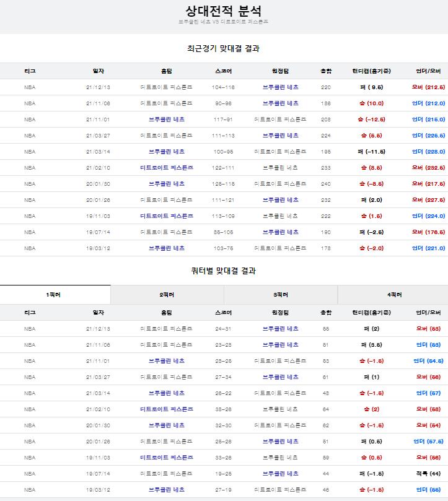
Task: Click handicap result '승 (10.0)'
Action: pyautogui.click(x=371, y=103)
